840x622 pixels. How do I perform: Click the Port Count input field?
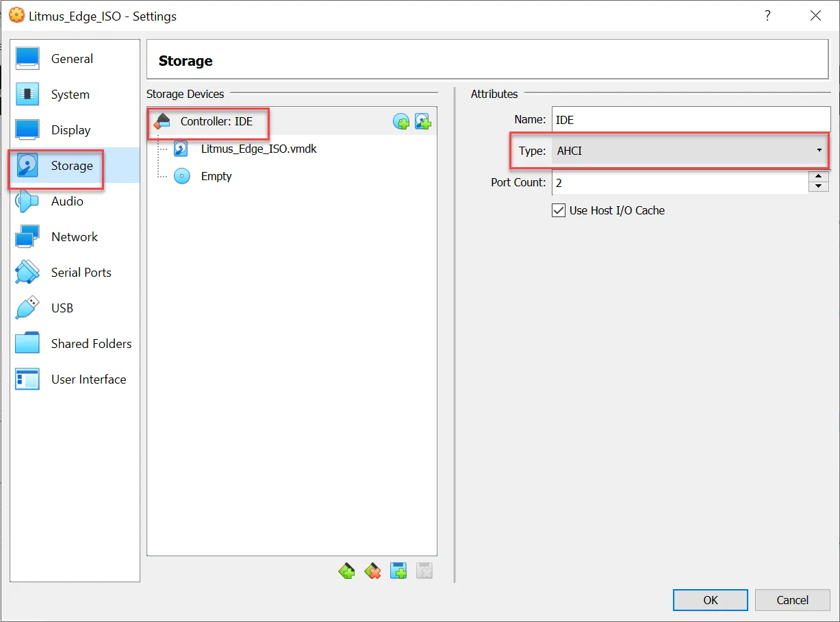click(x=680, y=183)
